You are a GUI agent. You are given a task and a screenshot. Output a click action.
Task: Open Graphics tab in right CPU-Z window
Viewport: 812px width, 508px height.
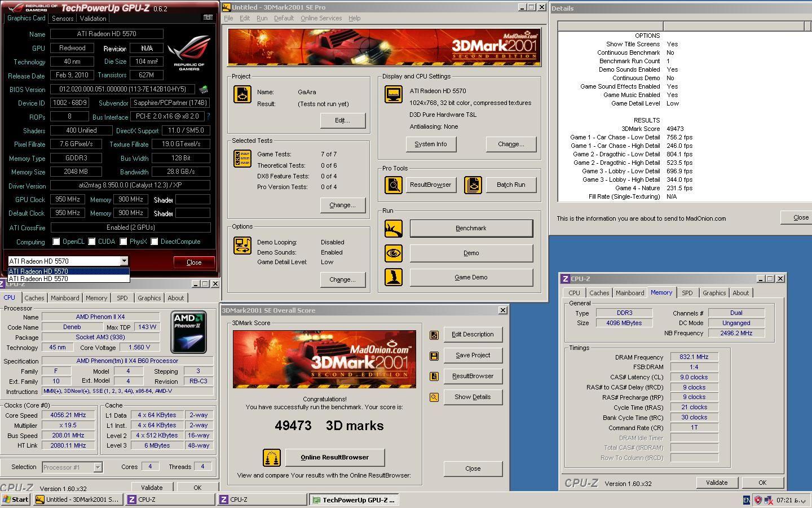tap(714, 293)
